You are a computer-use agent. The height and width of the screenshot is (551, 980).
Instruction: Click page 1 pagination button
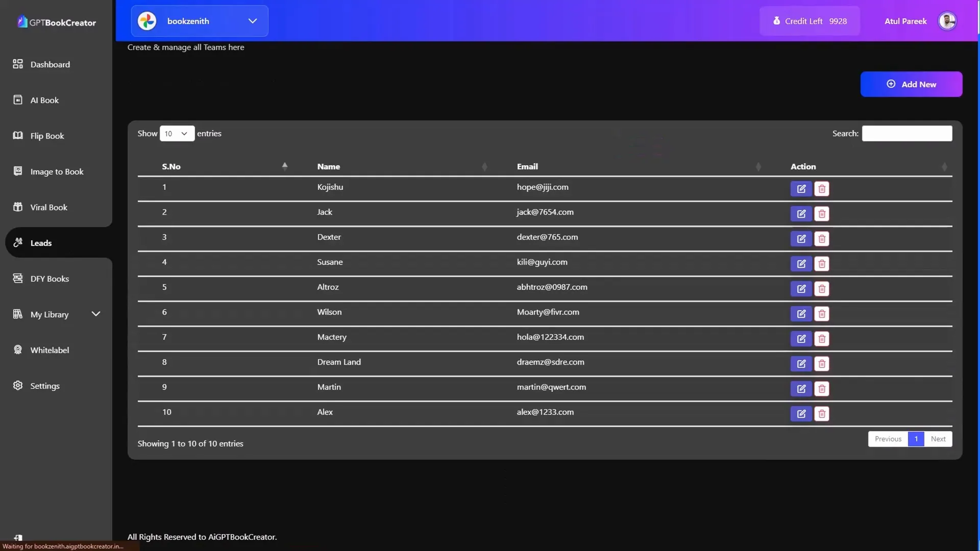[x=916, y=439]
